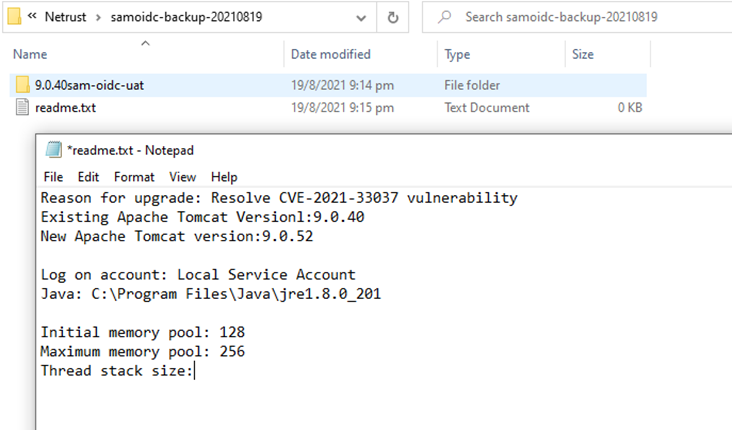Sort files by Type column
The width and height of the screenshot is (732, 430).
click(x=457, y=54)
